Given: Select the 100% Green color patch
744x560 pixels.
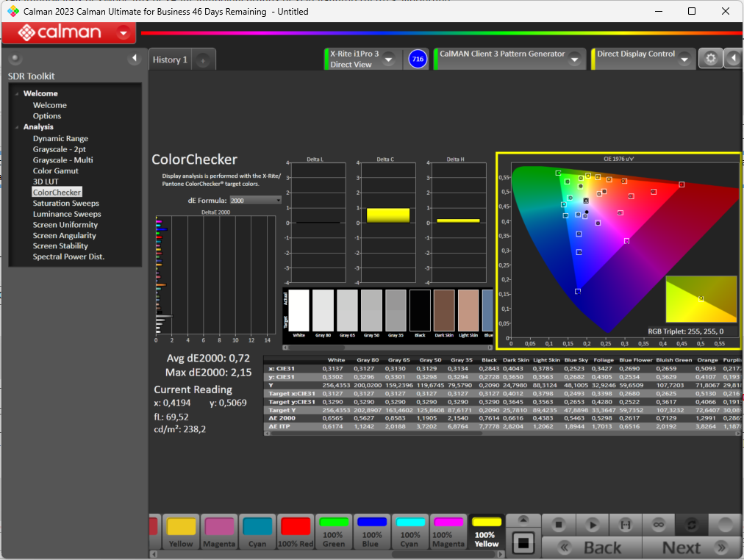Looking at the screenshot, I should click(x=334, y=531).
